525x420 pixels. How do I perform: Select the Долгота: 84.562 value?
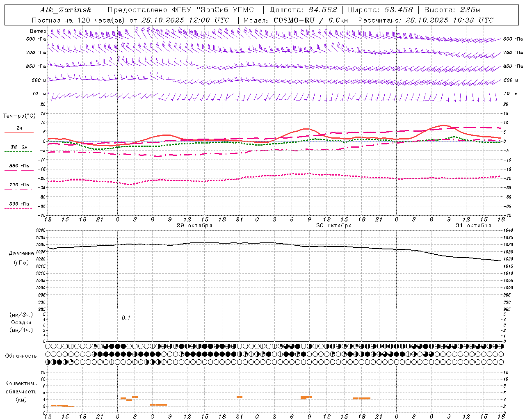tap(303, 10)
